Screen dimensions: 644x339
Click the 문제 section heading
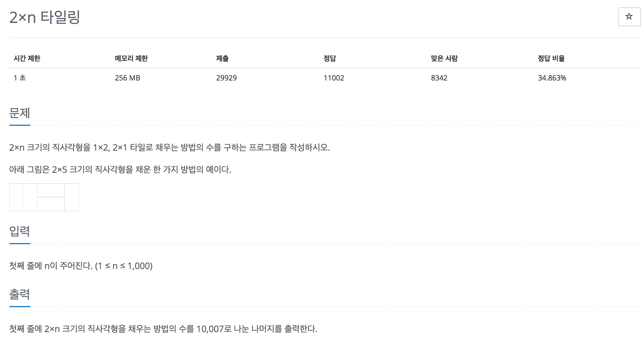[x=20, y=113]
